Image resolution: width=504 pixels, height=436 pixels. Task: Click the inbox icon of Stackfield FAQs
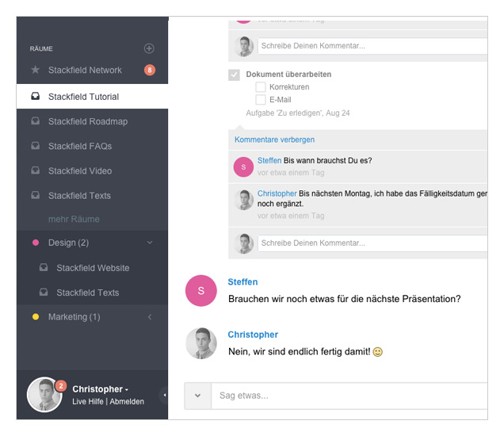coord(36,146)
